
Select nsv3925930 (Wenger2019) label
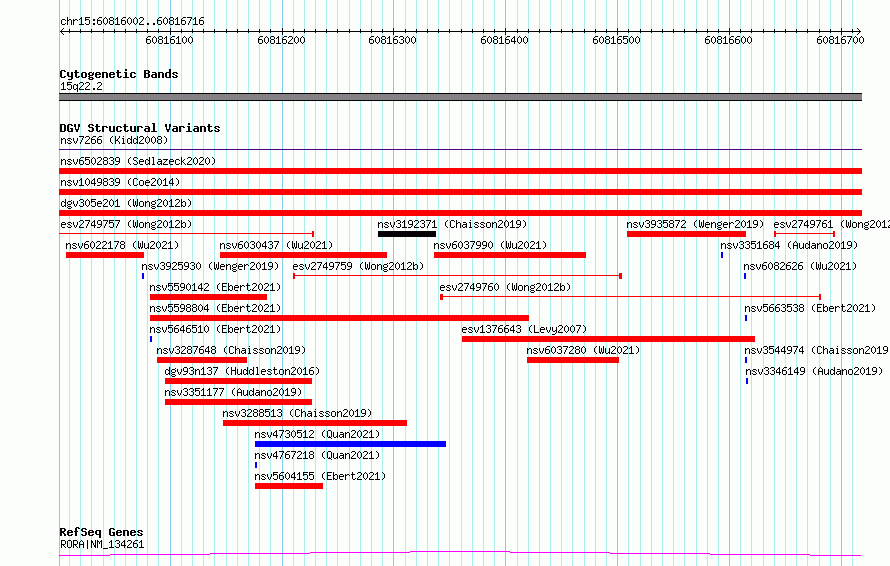(210, 266)
